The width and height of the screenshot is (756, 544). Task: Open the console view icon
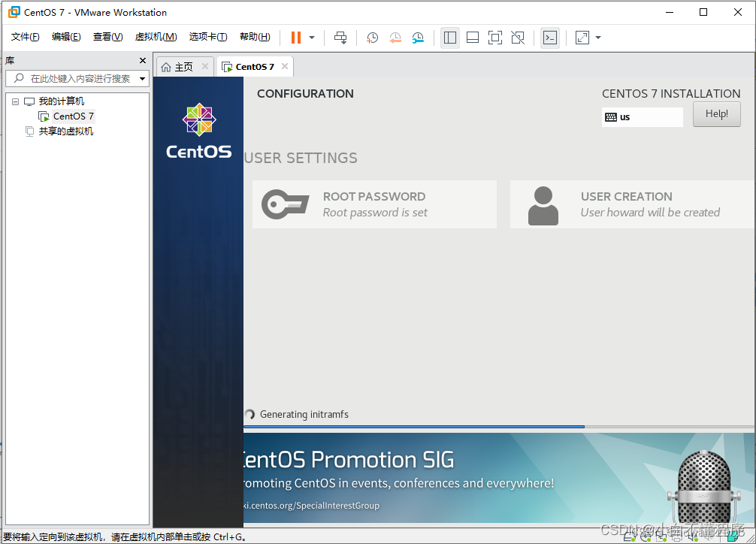click(x=550, y=38)
